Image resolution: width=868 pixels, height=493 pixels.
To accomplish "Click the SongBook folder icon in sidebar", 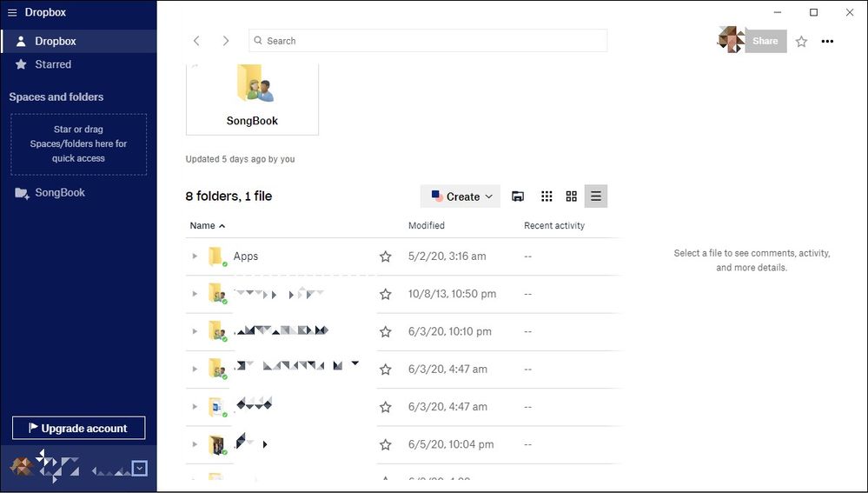I will (x=22, y=193).
